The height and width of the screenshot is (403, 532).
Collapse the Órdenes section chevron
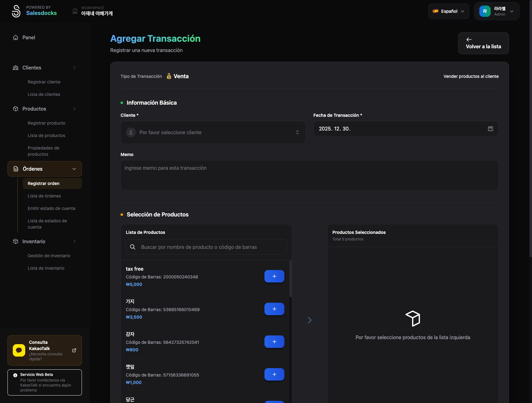[x=74, y=169]
